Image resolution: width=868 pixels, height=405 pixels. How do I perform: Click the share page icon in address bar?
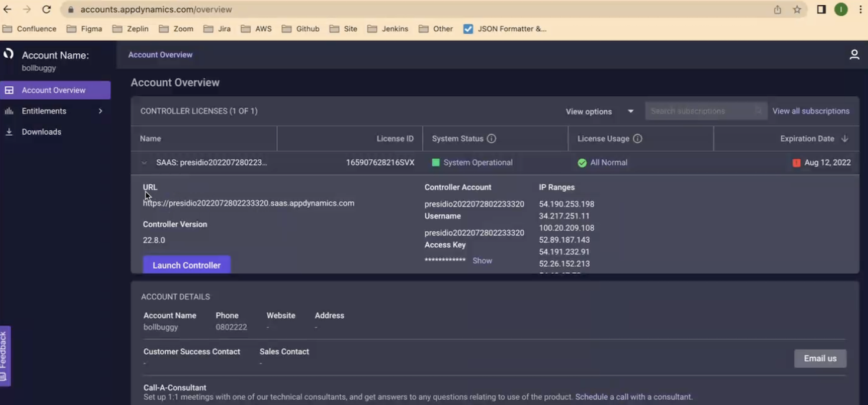pyautogui.click(x=777, y=9)
